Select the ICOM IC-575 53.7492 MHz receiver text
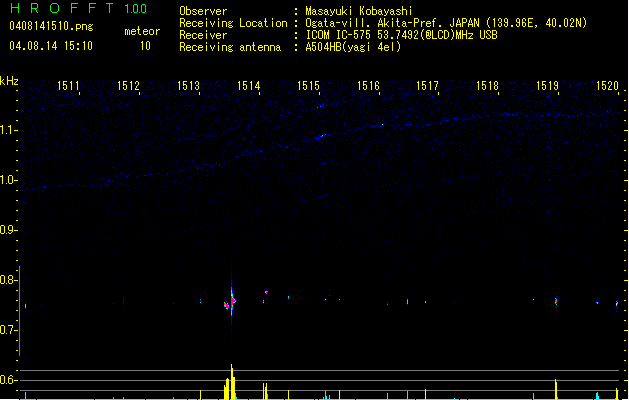The width and height of the screenshot is (629, 400). coord(402,35)
